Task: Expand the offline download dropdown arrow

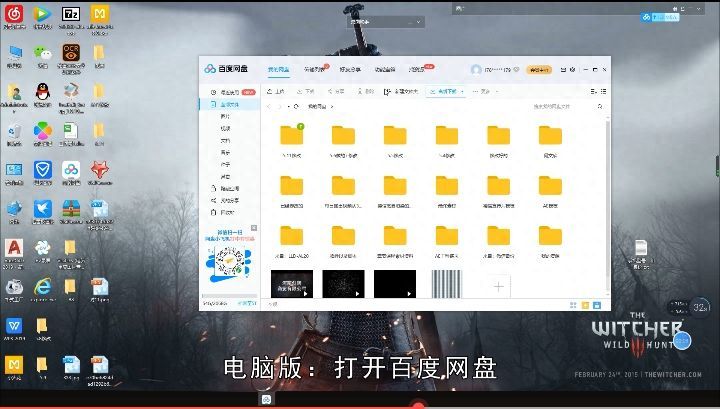Action: (x=462, y=92)
